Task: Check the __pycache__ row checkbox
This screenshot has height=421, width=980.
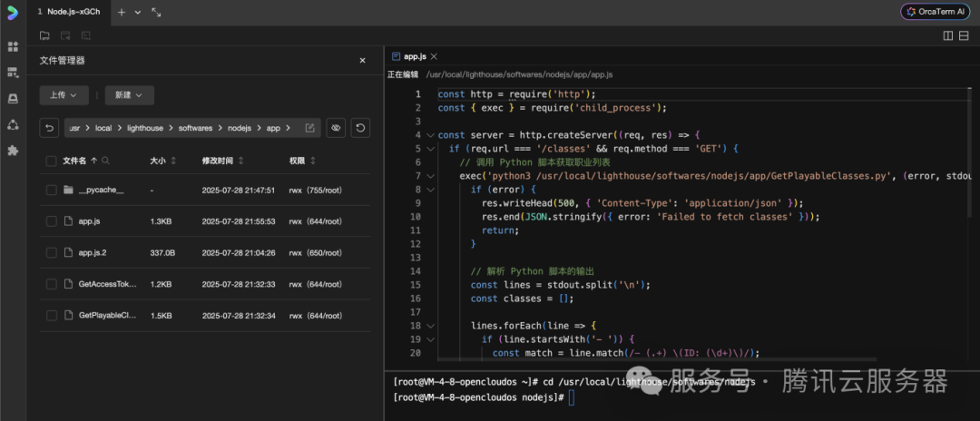Action: 51,190
